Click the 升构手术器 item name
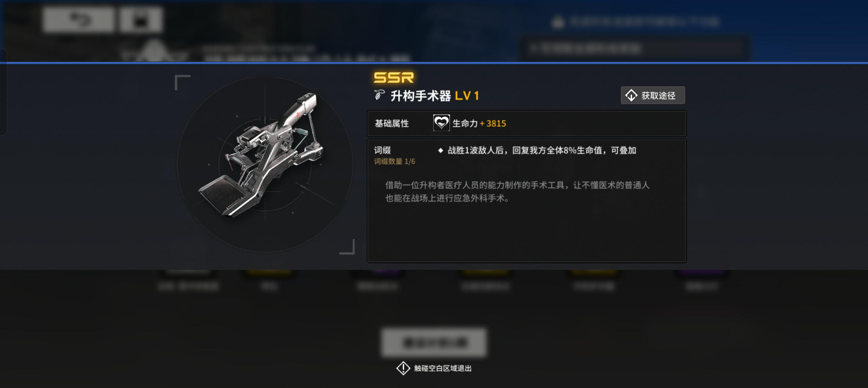This screenshot has height=388, width=868. [421, 96]
